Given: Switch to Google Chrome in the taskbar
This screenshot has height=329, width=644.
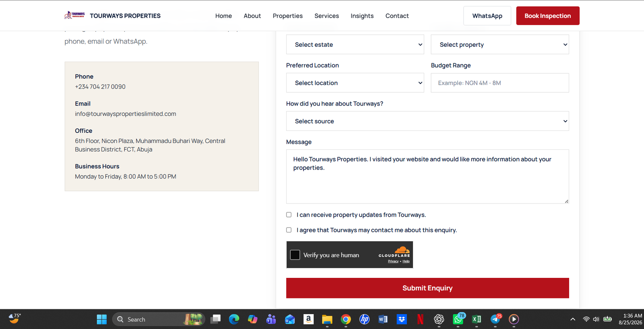Looking at the screenshot, I should [x=346, y=319].
